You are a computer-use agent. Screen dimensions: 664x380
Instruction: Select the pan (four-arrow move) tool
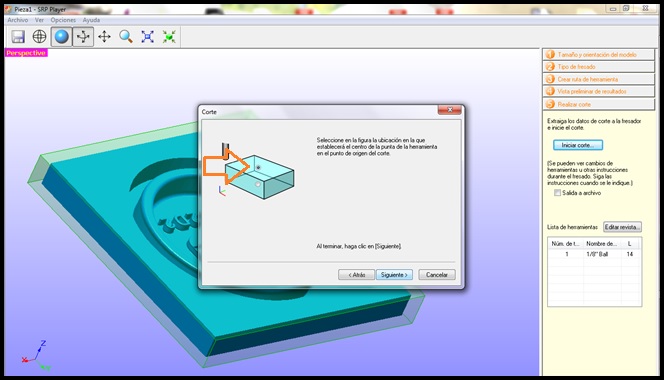pyautogui.click(x=104, y=37)
